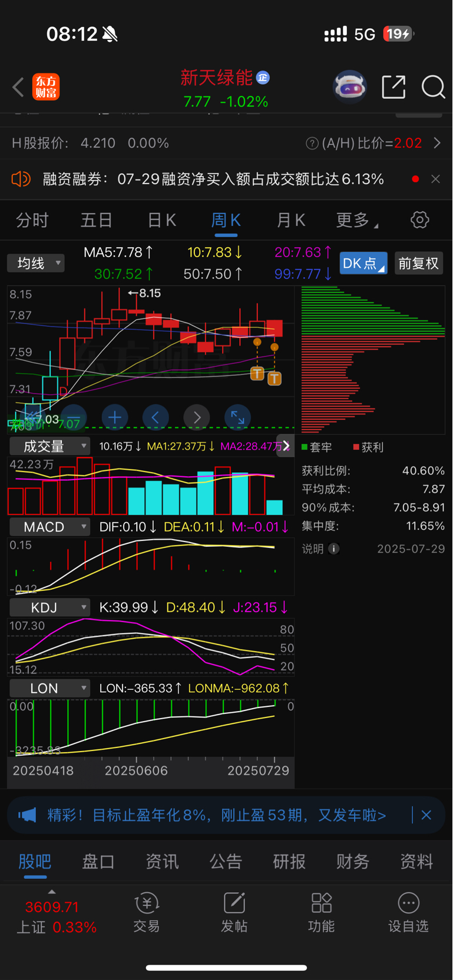This screenshot has width=453, height=980.
Task: Open the 成交量 indicator dropdown
Action: (x=50, y=446)
